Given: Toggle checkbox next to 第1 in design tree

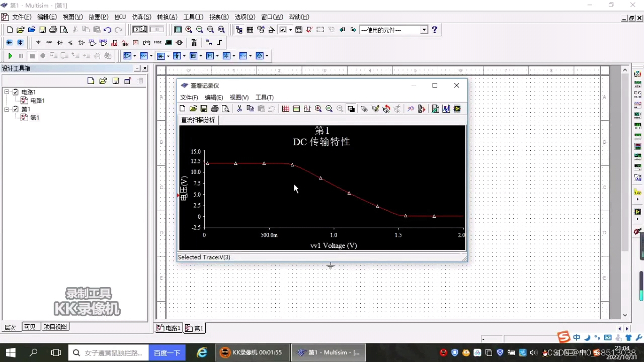Looking at the screenshot, I should click(16, 109).
